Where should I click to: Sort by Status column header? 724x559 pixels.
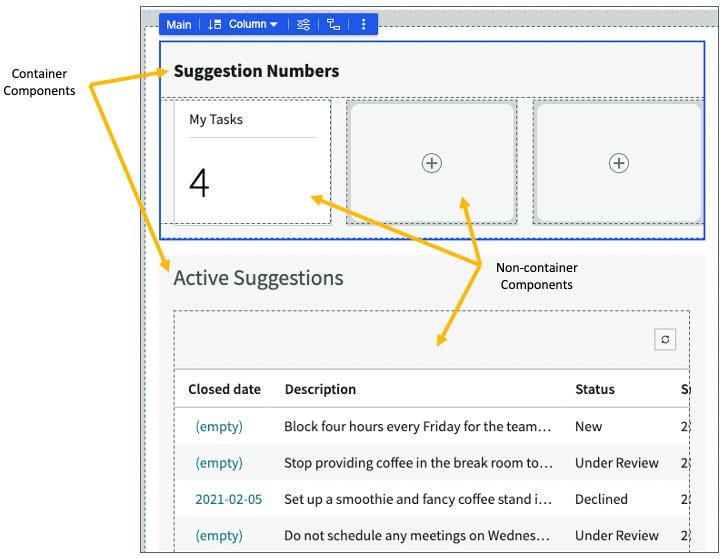595,390
